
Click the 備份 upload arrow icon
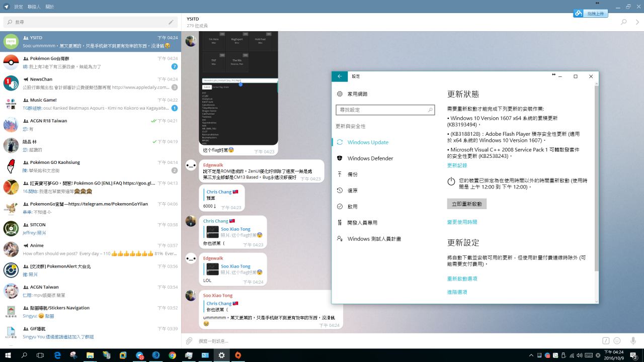tap(340, 174)
